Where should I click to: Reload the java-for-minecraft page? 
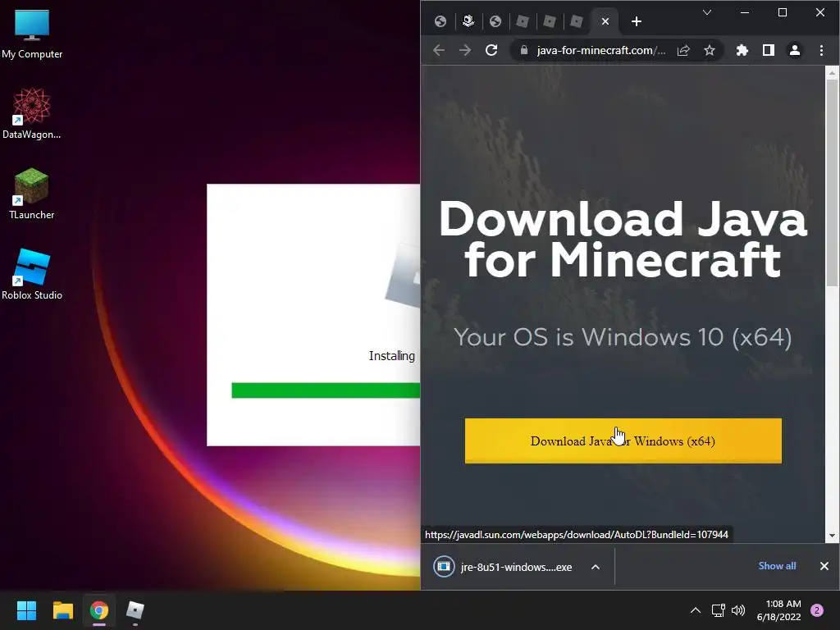[491, 50]
